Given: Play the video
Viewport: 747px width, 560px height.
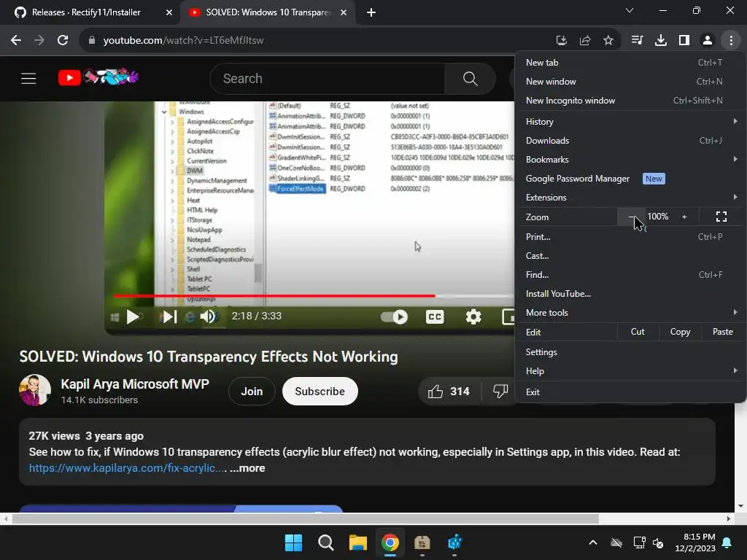Looking at the screenshot, I should pyautogui.click(x=133, y=316).
